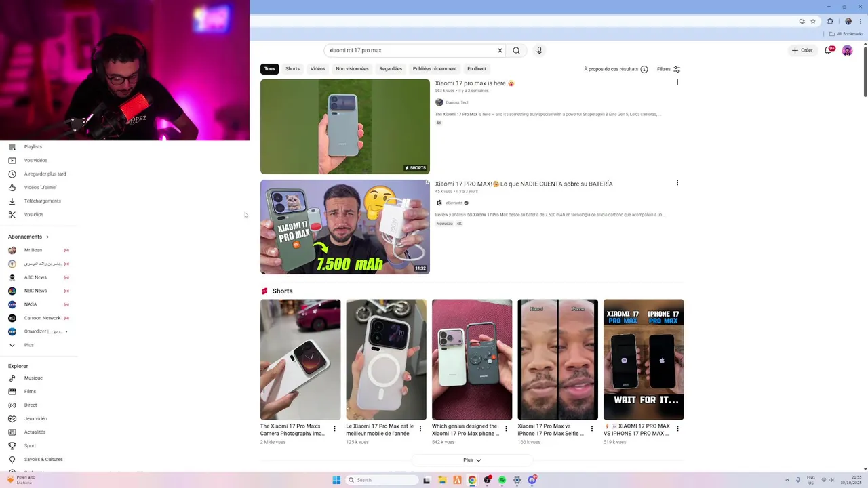
Task: Open options for the Camera Photography Short
Action: [334, 429]
